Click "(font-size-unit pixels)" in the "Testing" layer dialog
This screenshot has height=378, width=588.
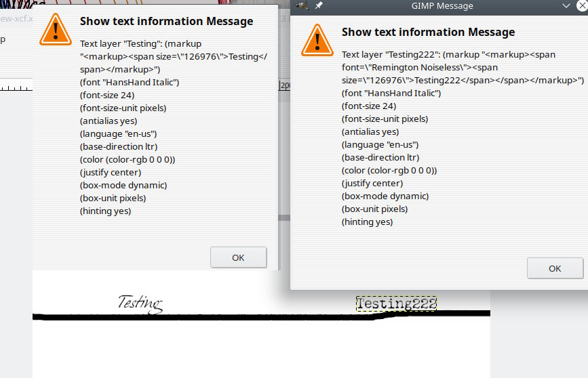[123, 108]
